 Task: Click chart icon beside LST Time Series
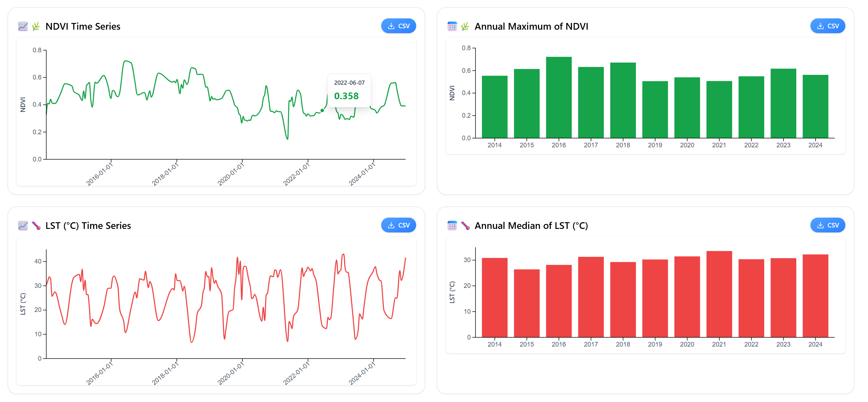(x=23, y=226)
